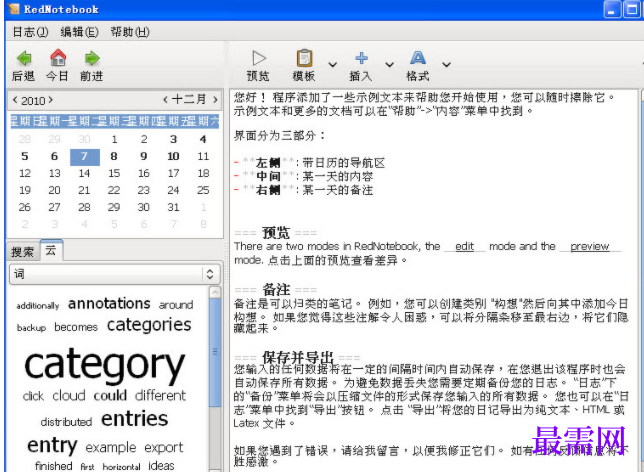The image size is (644, 472).
Task: Open the 帮助(H) menu
Action: click(x=130, y=32)
